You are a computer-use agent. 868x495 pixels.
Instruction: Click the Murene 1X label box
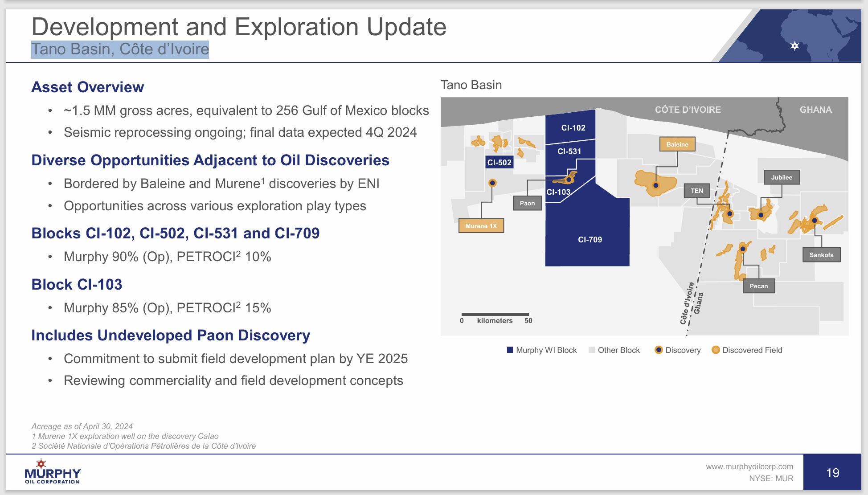(481, 226)
